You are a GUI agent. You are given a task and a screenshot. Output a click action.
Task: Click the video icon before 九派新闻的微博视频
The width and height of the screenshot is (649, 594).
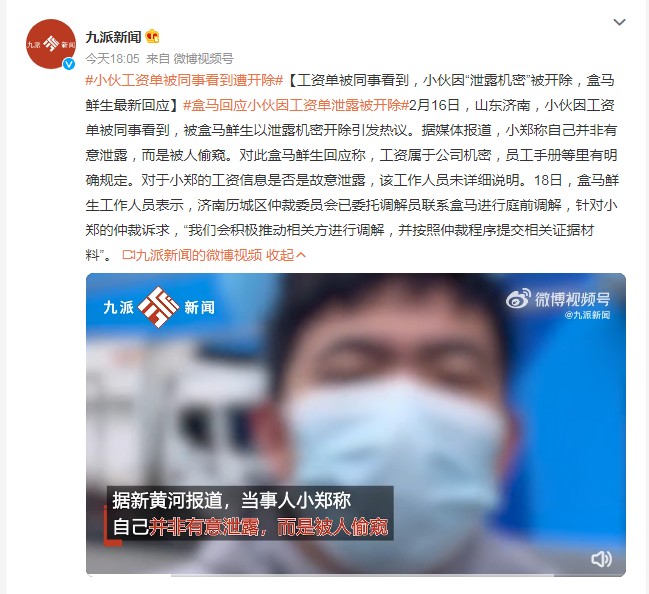click(x=128, y=255)
